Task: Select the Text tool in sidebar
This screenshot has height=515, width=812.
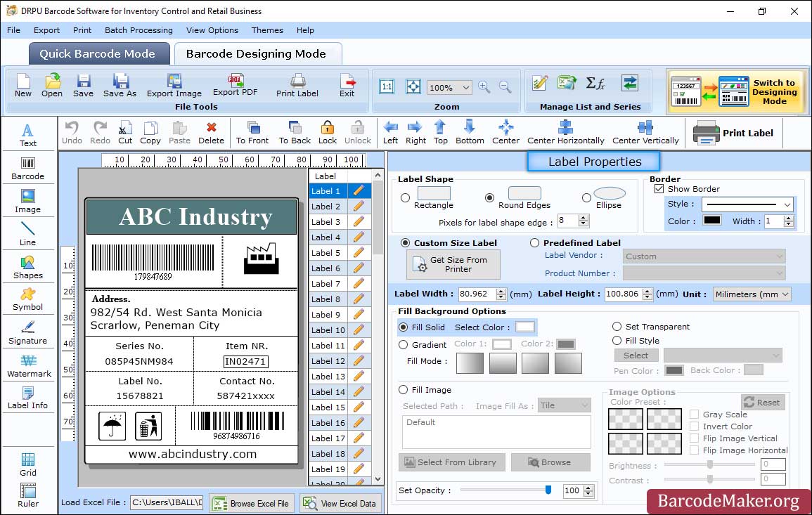Action: pyautogui.click(x=28, y=135)
